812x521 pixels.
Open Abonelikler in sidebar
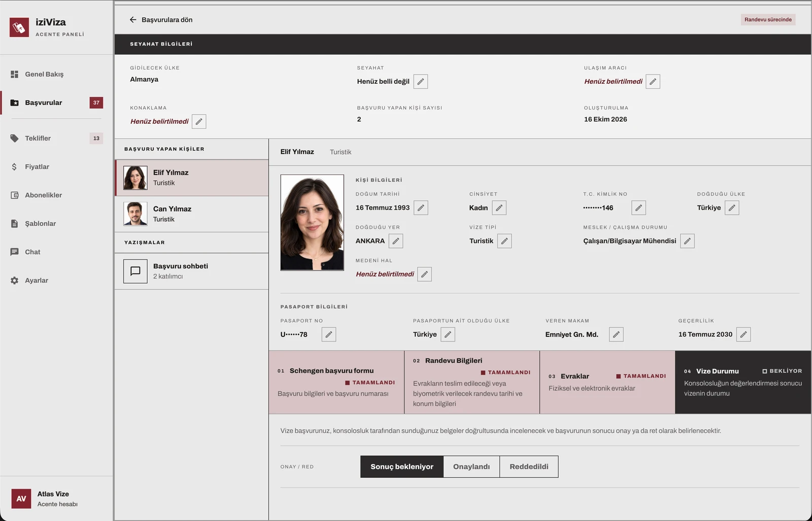tap(56, 195)
